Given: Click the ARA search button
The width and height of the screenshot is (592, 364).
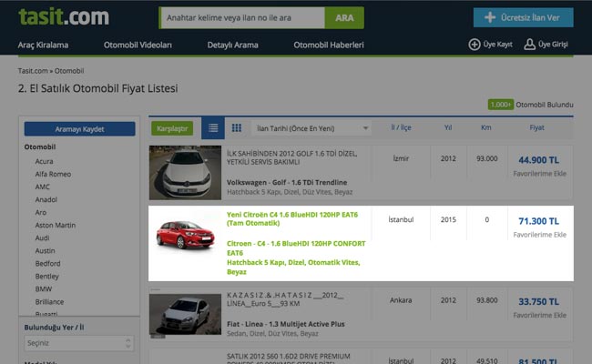Looking at the screenshot, I should (344, 17).
